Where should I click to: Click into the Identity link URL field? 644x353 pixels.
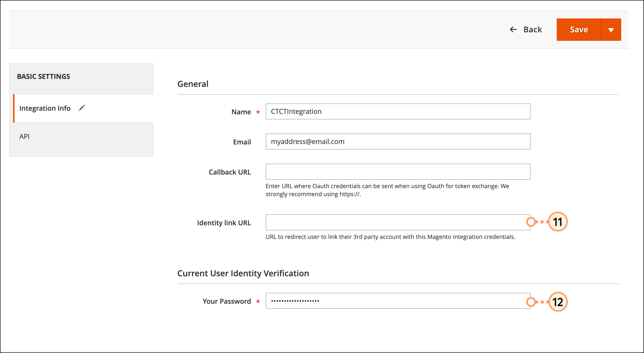click(x=398, y=222)
